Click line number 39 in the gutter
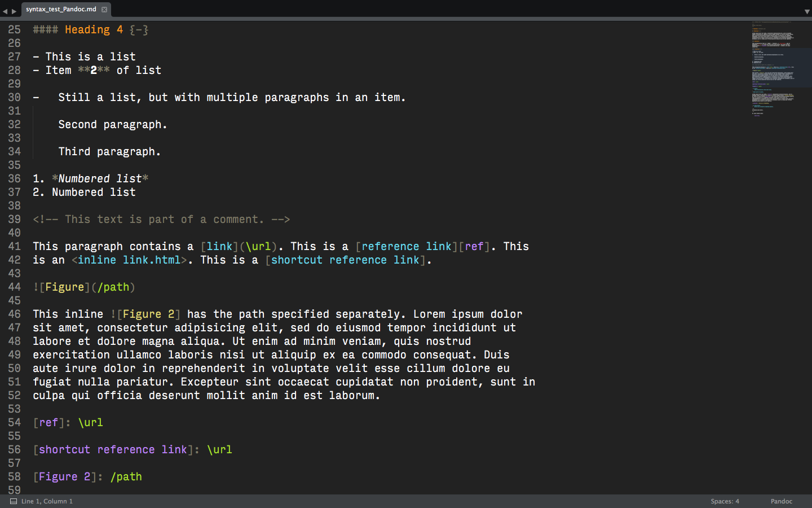This screenshot has height=508, width=812. (14, 220)
